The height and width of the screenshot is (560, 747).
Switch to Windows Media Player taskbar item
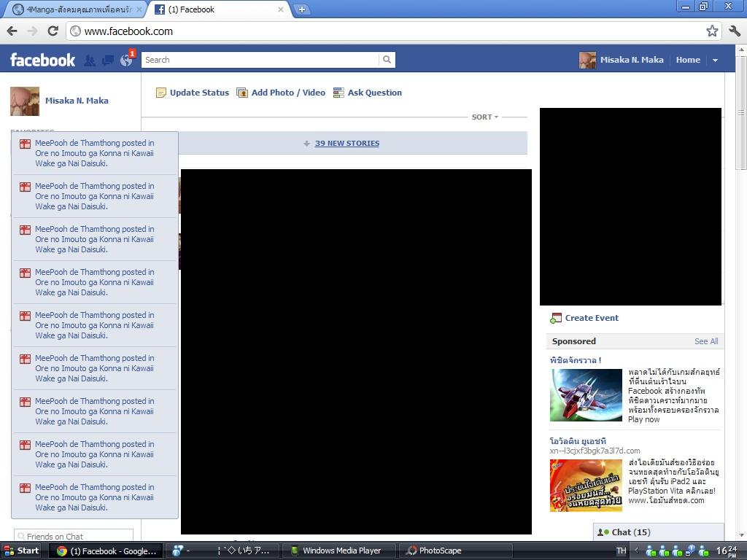pyautogui.click(x=338, y=551)
